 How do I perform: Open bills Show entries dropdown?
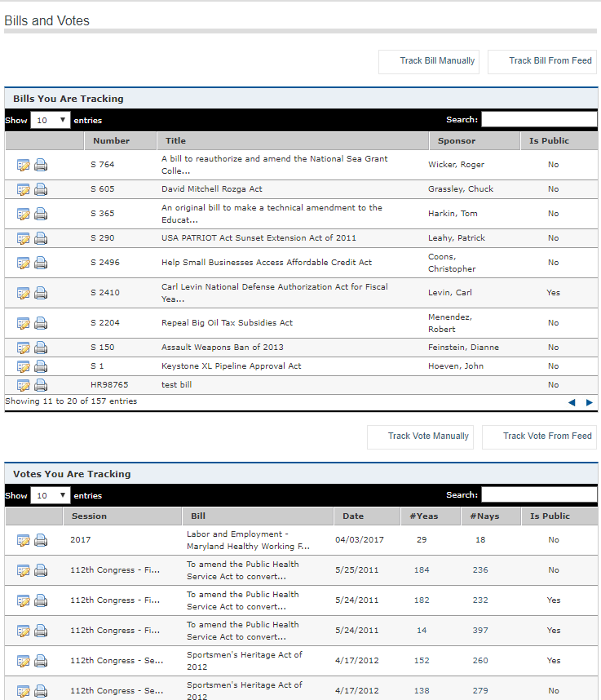pyautogui.click(x=51, y=120)
